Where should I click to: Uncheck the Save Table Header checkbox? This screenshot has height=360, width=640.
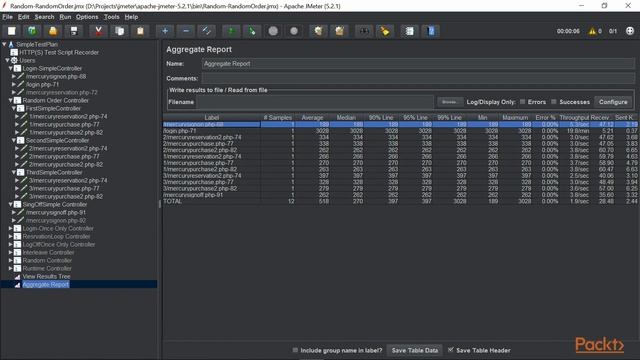(451, 350)
